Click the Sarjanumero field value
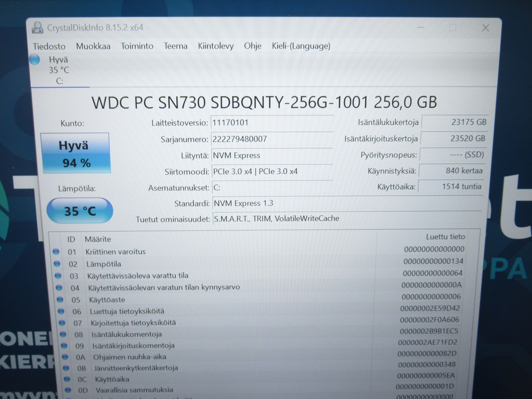This screenshot has width=532, height=399. click(x=272, y=139)
